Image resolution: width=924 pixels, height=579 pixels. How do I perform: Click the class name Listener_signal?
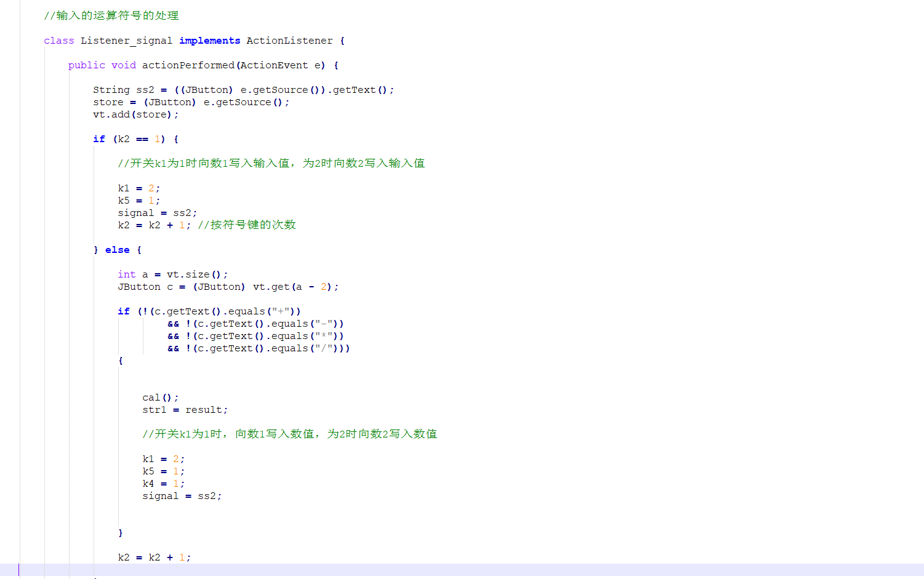pyautogui.click(x=126, y=41)
